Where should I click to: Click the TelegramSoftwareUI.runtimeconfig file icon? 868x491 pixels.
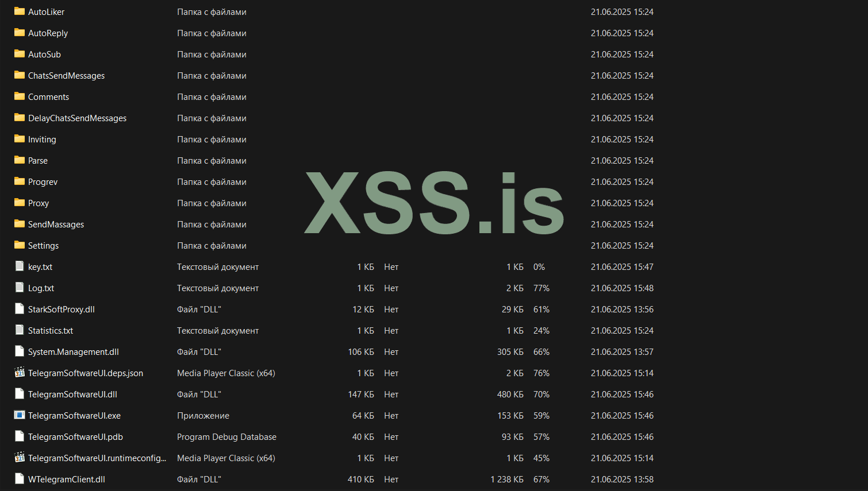[20, 458]
